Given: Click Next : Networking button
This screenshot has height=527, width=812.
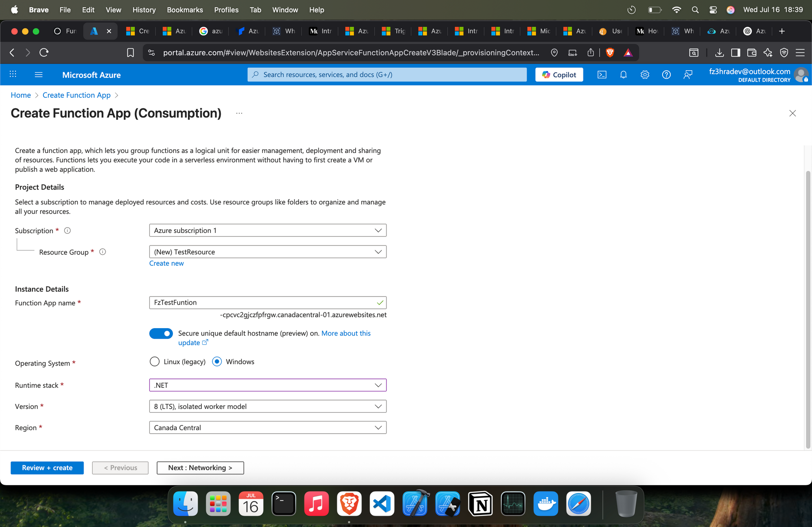Looking at the screenshot, I should pyautogui.click(x=200, y=468).
